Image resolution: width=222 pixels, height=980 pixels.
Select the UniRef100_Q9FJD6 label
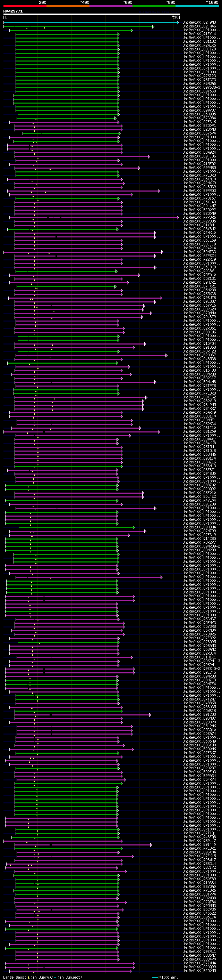point(199,156)
